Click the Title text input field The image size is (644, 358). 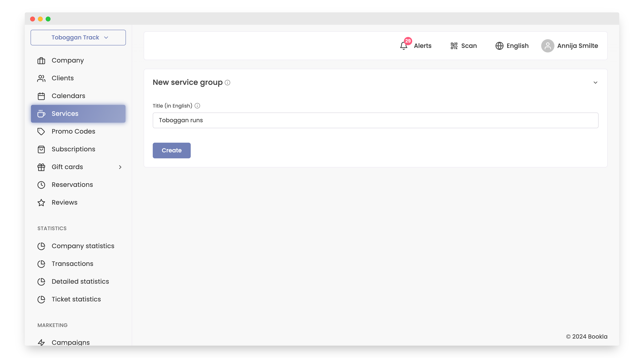pyautogui.click(x=375, y=120)
